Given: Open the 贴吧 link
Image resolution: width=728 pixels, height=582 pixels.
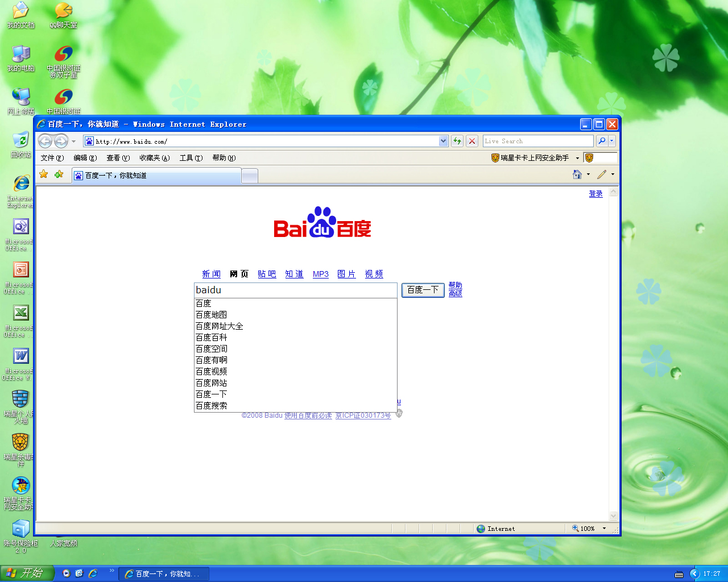Looking at the screenshot, I should click(267, 274).
